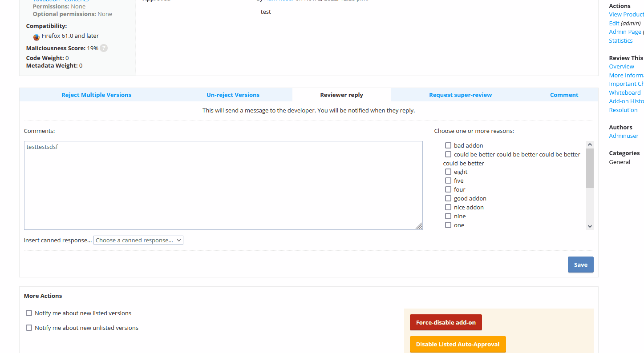Visit the Adminuser author link
This screenshot has width=644, height=353.
pos(623,136)
